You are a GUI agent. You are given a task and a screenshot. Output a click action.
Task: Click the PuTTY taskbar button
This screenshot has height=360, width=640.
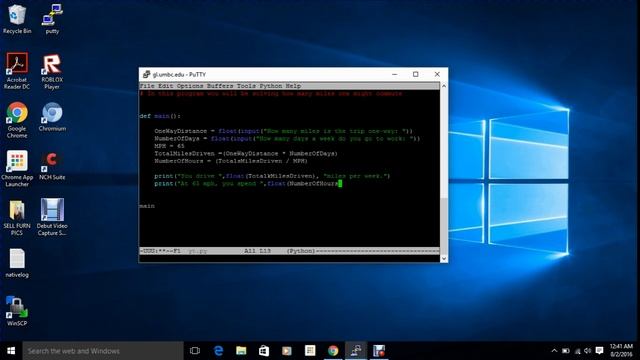pyautogui.click(x=356, y=351)
